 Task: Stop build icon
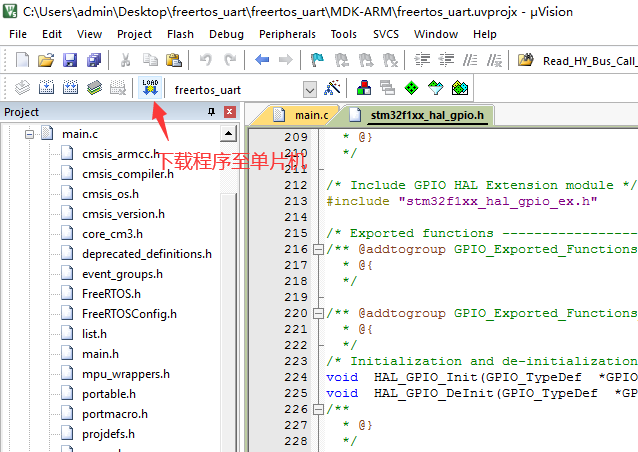118,87
